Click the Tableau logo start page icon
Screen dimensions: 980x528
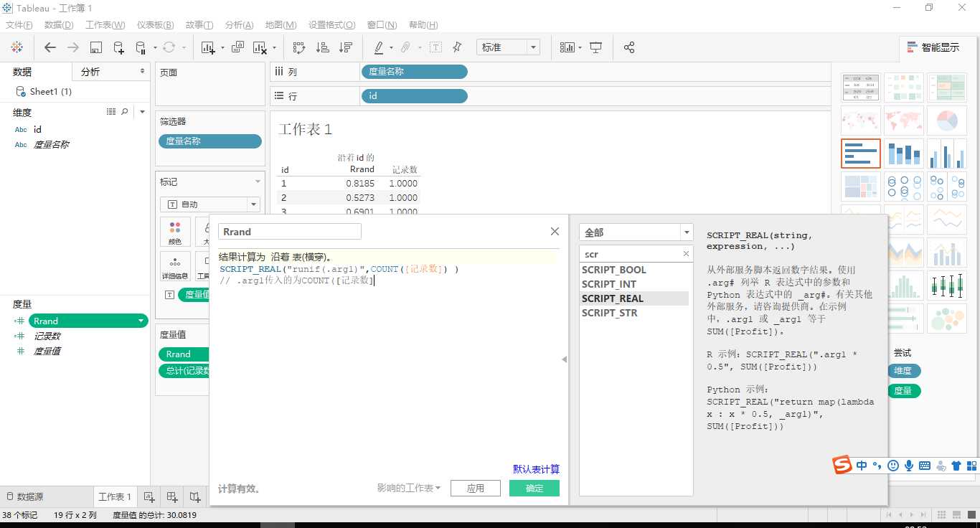[x=17, y=47]
